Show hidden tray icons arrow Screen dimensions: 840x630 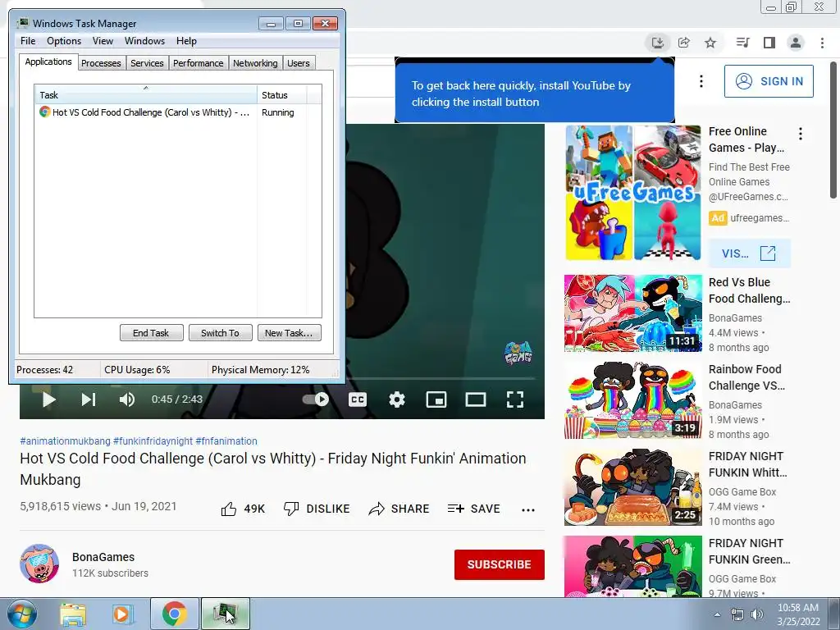(x=717, y=614)
